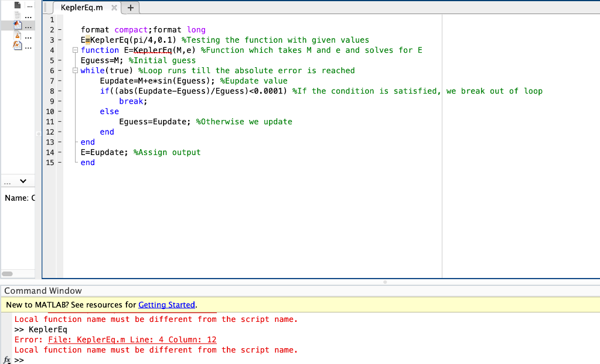This screenshot has width=600, height=364.
Task: Switch to the KeplerEq.m tab
Action: pyautogui.click(x=81, y=8)
